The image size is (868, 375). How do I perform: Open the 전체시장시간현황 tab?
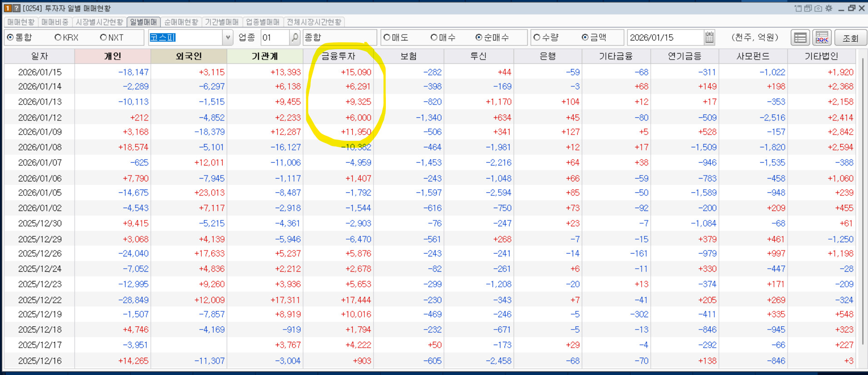click(x=314, y=22)
